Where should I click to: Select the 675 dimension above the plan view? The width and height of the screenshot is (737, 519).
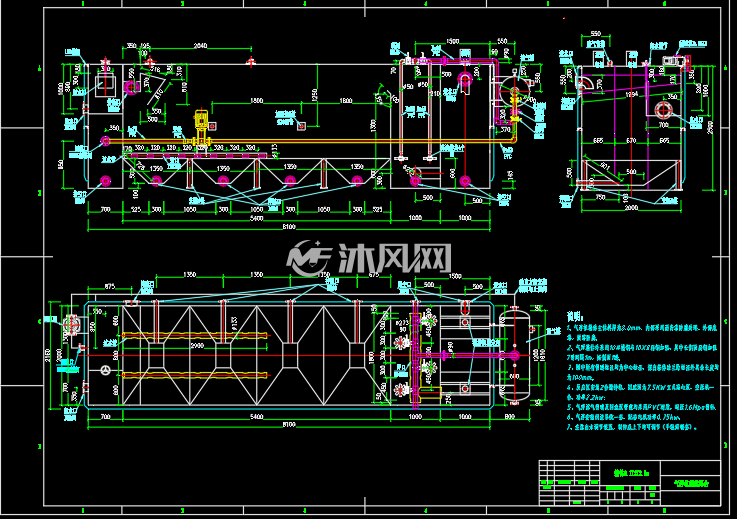[x=374, y=275]
